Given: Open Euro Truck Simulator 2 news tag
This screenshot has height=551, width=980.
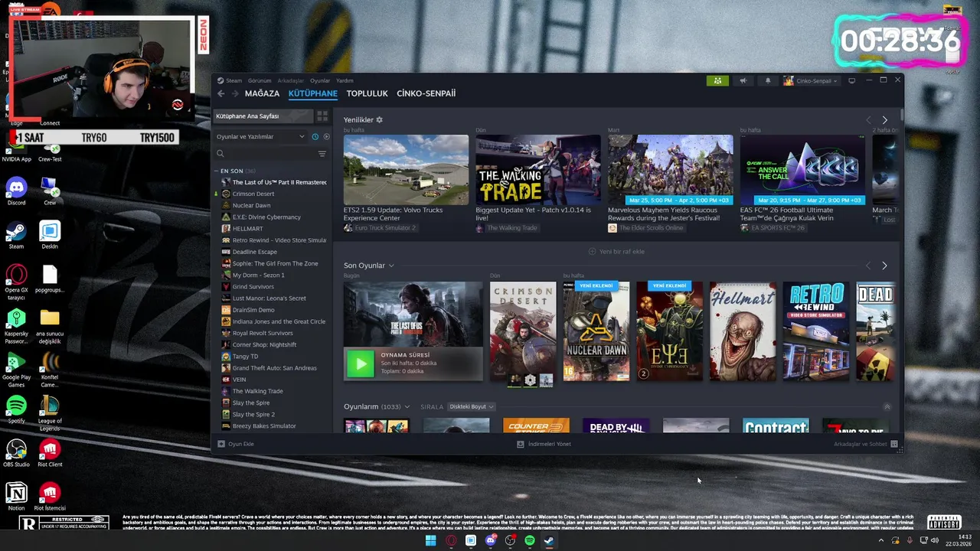Looking at the screenshot, I should pyautogui.click(x=380, y=228).
